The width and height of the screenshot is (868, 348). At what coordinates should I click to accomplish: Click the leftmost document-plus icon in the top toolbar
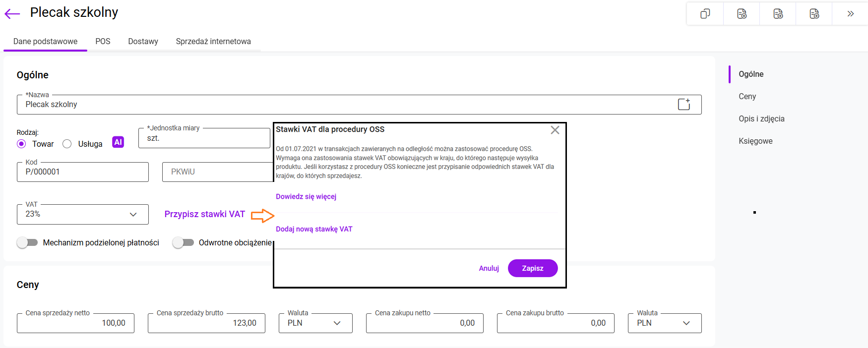pos(742,14)
